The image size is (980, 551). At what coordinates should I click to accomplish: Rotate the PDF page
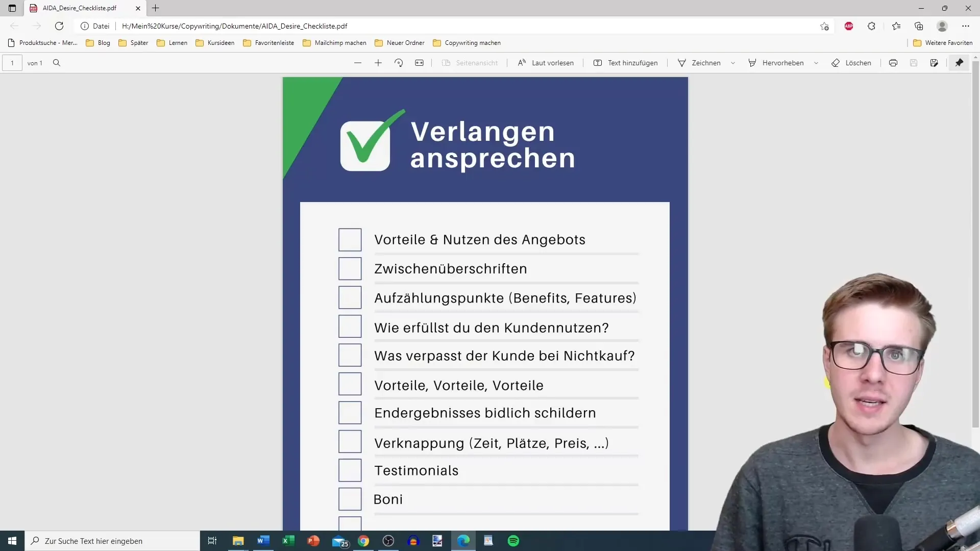[399, 63]
